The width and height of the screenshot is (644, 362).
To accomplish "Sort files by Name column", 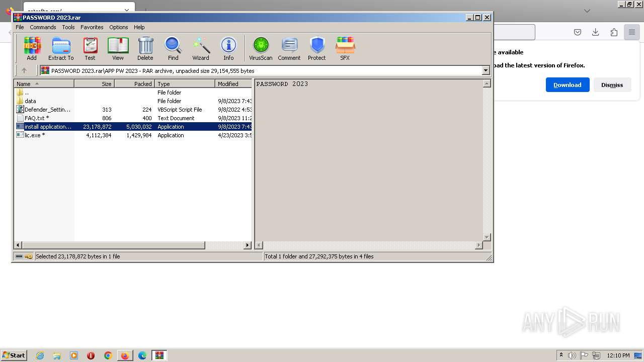I will click(44, 84).
